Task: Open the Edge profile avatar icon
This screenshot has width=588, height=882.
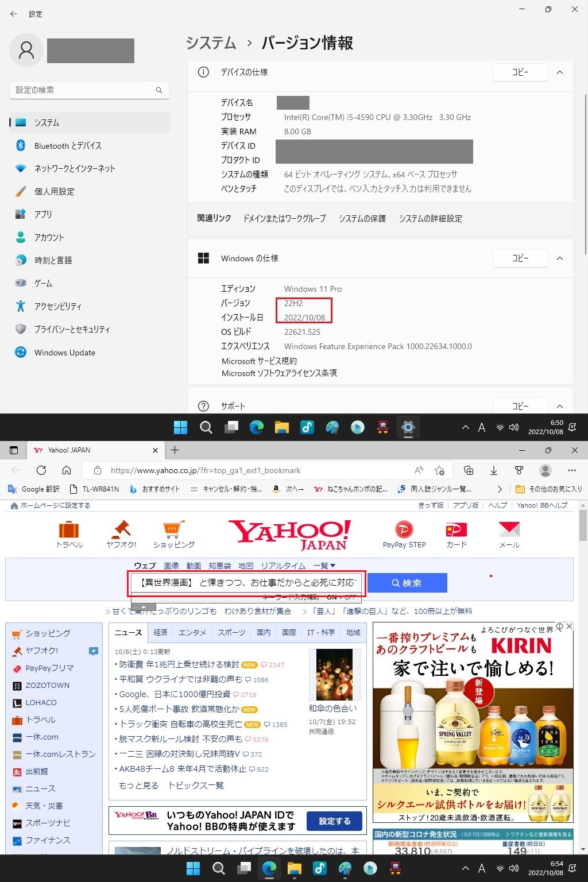Action: 546,470
